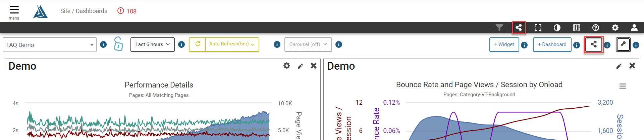Open gear settings on Performance Details widget
This screenshot has width=644, height=140.
coord(287,66)
